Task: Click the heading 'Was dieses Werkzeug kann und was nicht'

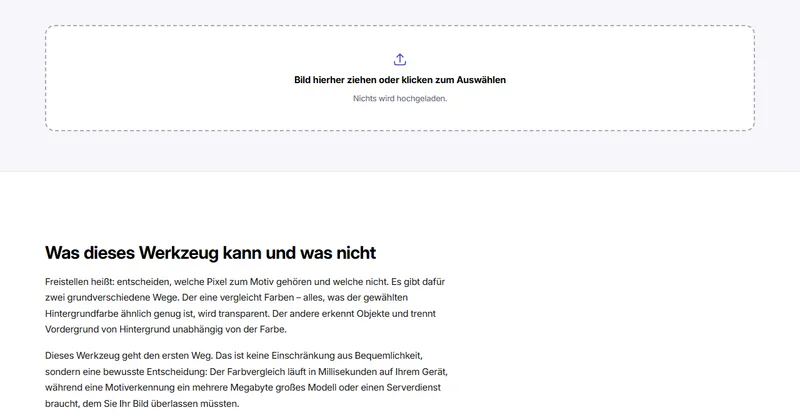Action: point(210,253)
